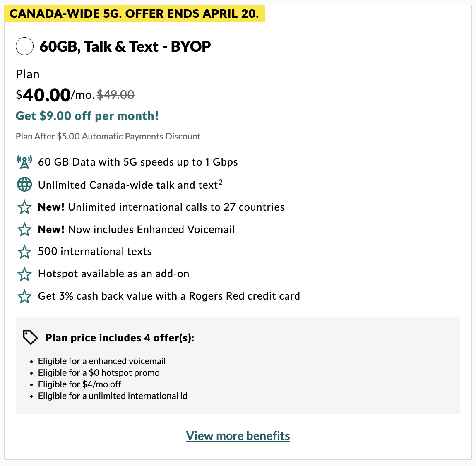476x466 pixels.
Task: Click star icon next to Enhanced Voicemail
Action: (24, 229)
